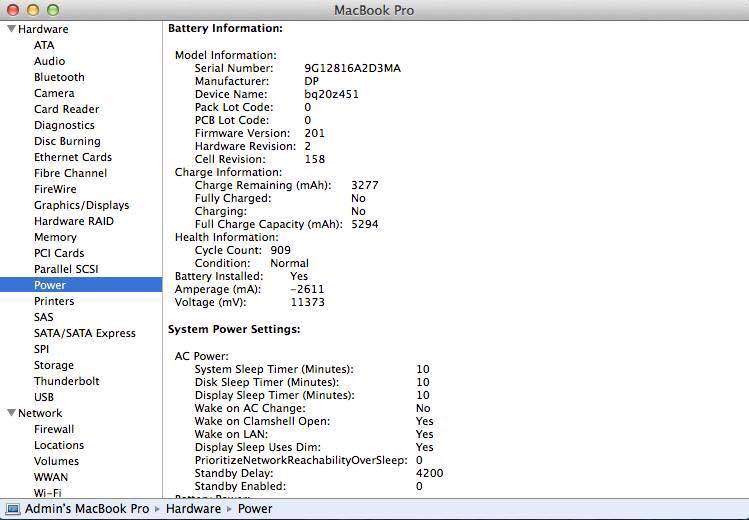Select Thunderbolt in sidebar
This screenshot has height=520, width=749.
click(66, 381)
